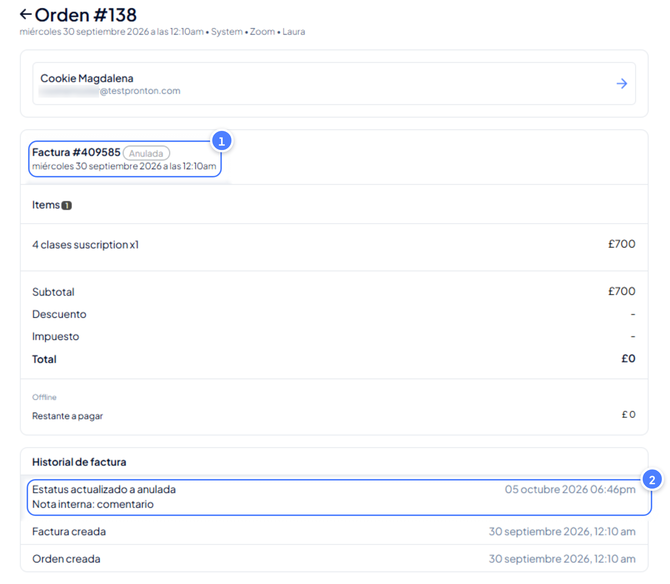Click the Items count badge

(x=67, y=205)
